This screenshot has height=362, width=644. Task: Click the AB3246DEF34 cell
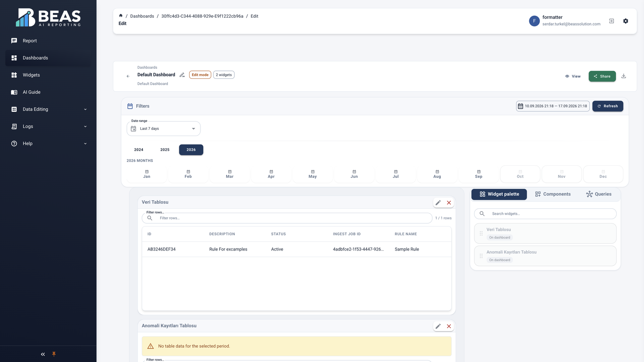click(x=161, y=249)
